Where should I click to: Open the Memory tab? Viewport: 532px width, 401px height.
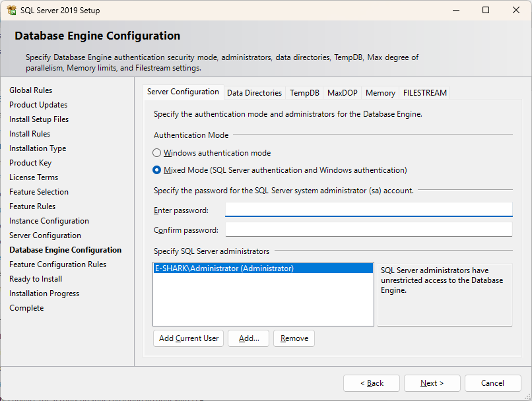point(380,93)
